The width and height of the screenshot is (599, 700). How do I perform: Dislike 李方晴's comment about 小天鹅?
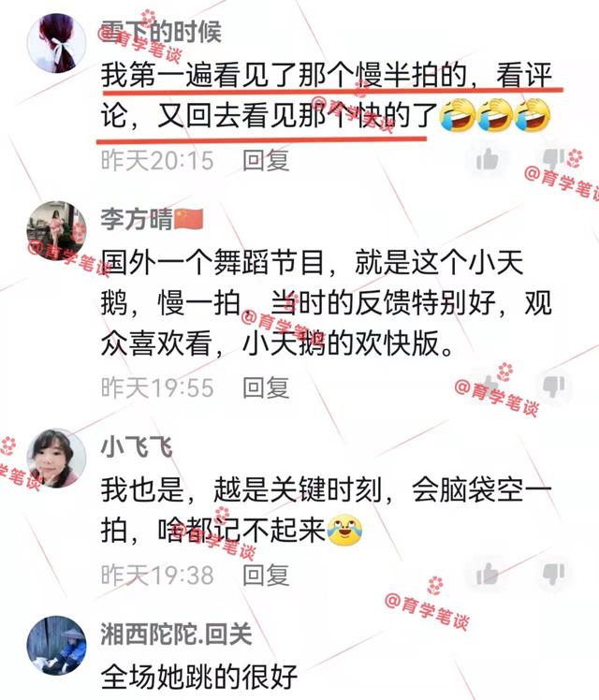point(554,386)
